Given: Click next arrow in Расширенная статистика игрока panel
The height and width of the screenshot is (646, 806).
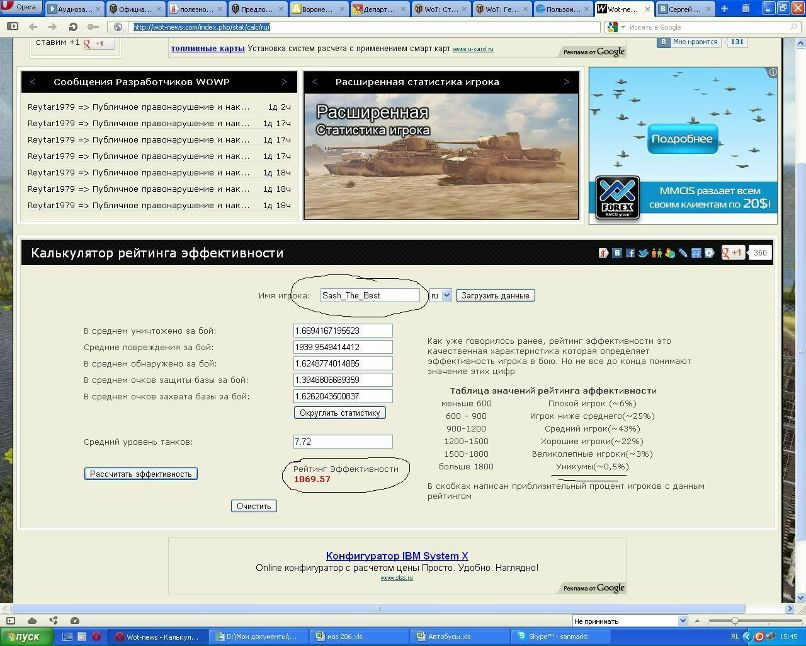Looking at the screenshot, I should [566, 82].
